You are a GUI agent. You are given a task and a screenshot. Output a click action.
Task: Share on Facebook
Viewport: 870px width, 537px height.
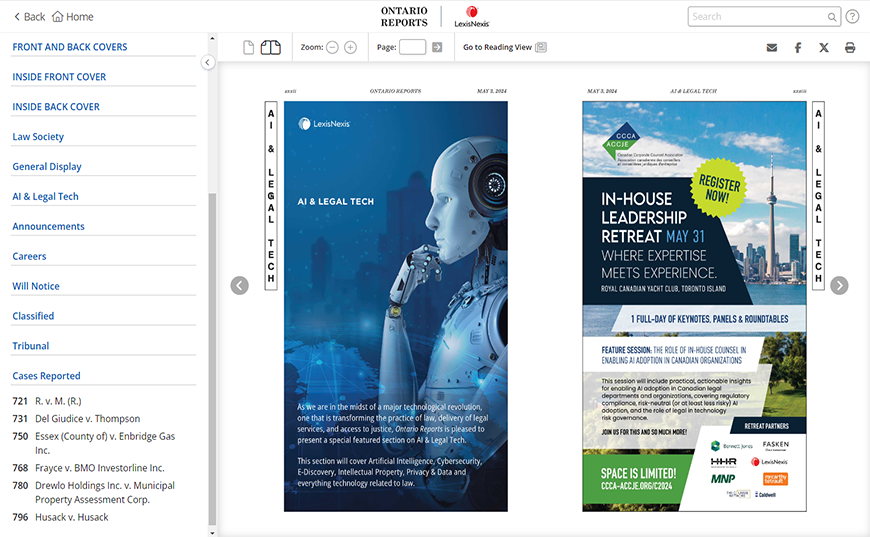[x=798, y=47]
